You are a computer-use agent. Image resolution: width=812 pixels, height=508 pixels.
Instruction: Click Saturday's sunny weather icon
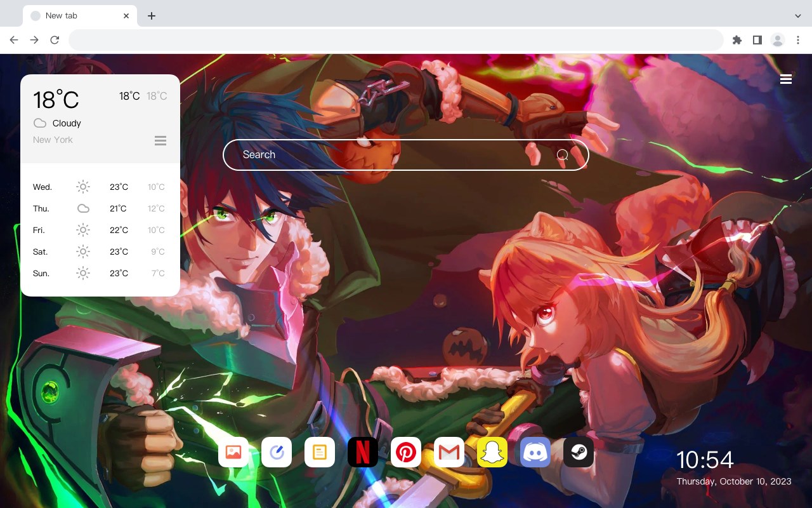[x=83, y=251]
